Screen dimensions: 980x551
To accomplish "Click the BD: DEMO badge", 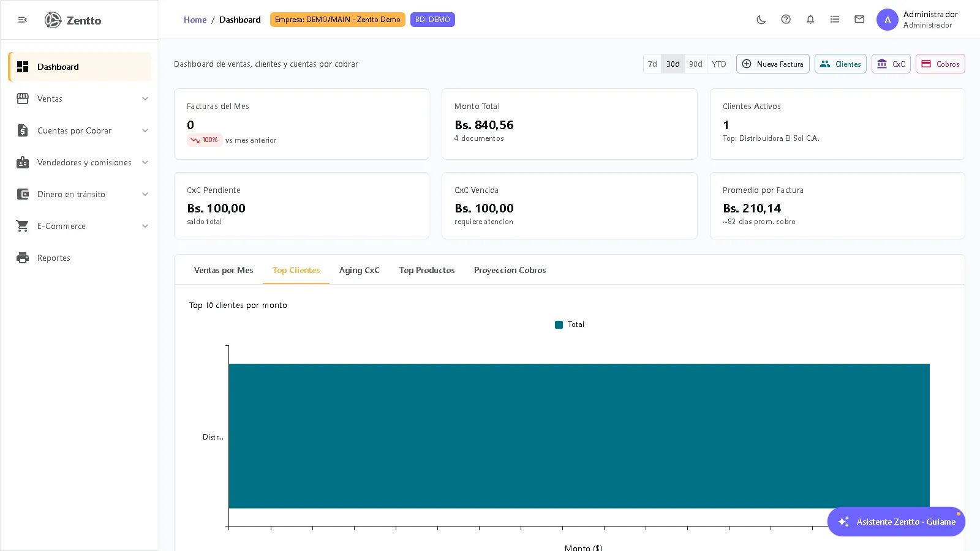I will pyautogui.click(x=432, y=20).
